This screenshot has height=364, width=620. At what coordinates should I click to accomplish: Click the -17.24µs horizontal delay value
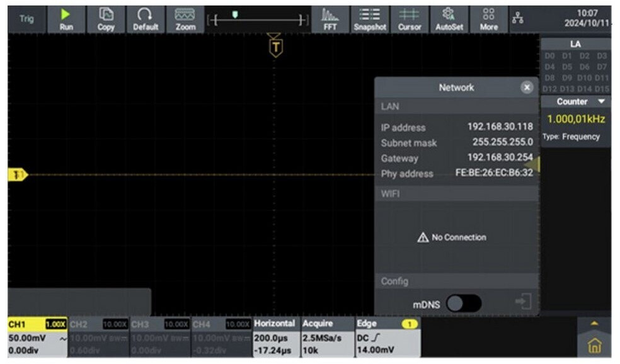(272, 350)
